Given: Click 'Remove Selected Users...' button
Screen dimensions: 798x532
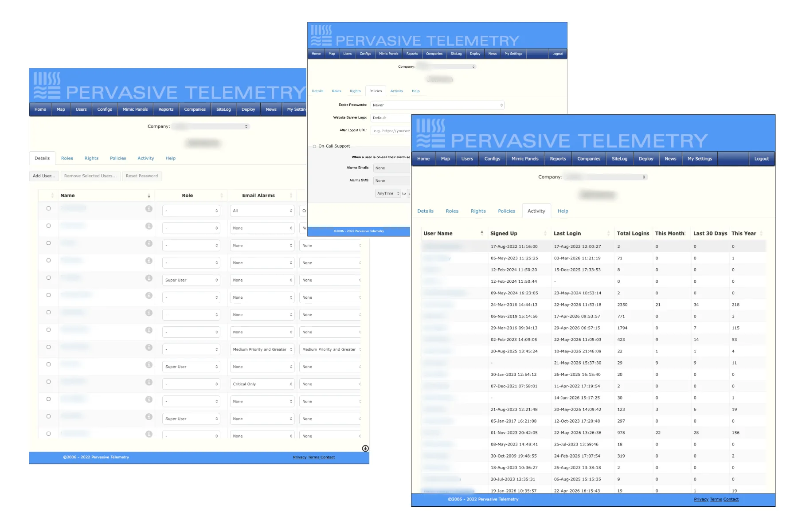Looking at the screenshot, I should click(90, 176).
